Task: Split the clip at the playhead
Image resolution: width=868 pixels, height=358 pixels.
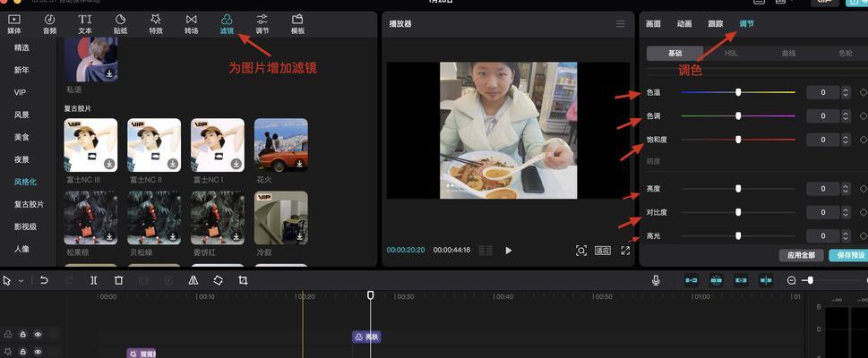Action: tap(93, 280)
